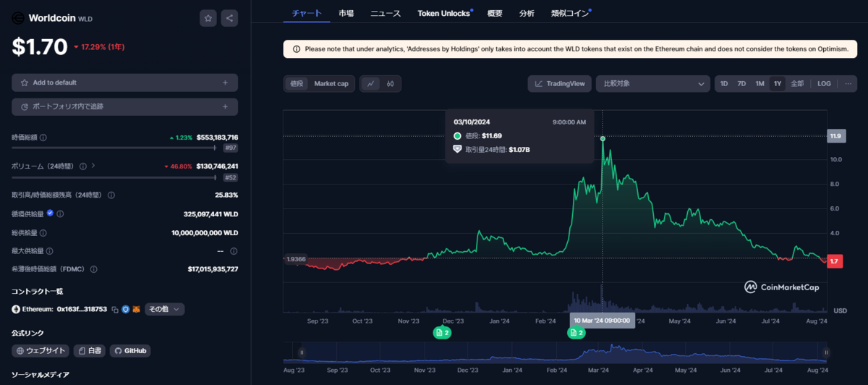Image resolution: width=868 pixels, height=385 pixels.
Task: Toggle LOG scale on the chart
Action: 824,83
